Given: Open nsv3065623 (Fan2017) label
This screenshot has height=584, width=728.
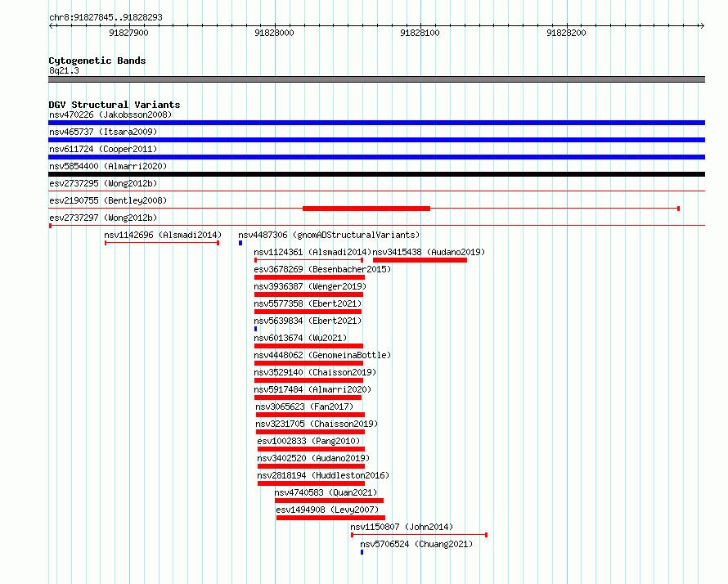Looking at the screenshot, I should pyautogui.click(x=304, y=407).
